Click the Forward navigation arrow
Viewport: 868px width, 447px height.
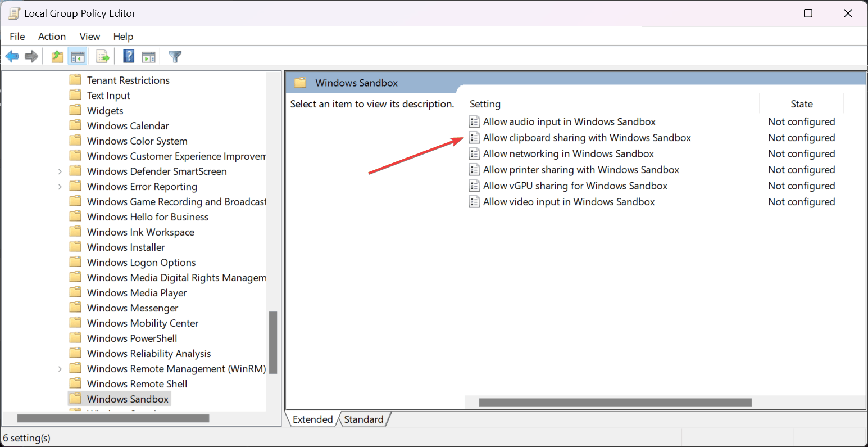[31, 56]
